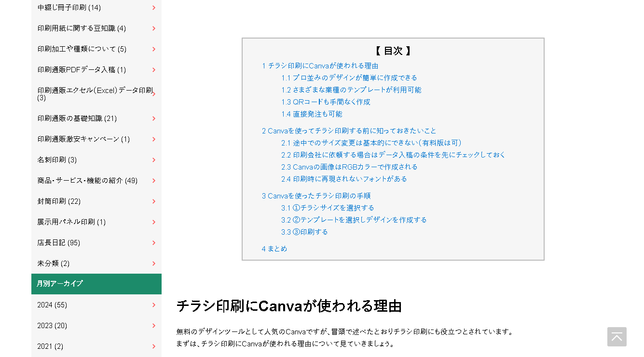Open category 商品・サービス・機能の紹介
The image size is (644, 357).
click(96, 181)
